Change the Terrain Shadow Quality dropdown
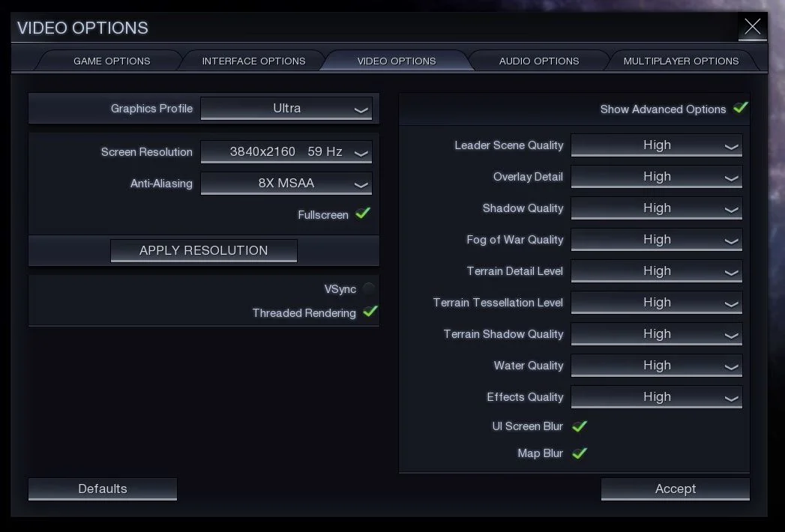This screenshot has width=785, height=532. [x=656, y=334]
